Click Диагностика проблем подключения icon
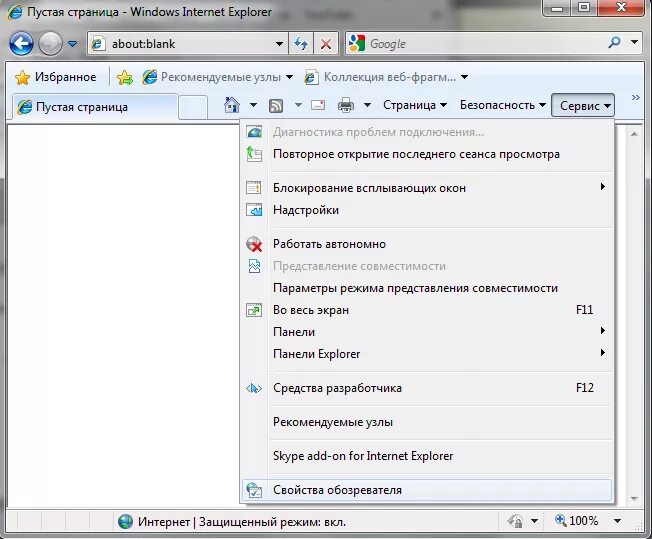This screenshot has height=539, width=652. point(254,132)
